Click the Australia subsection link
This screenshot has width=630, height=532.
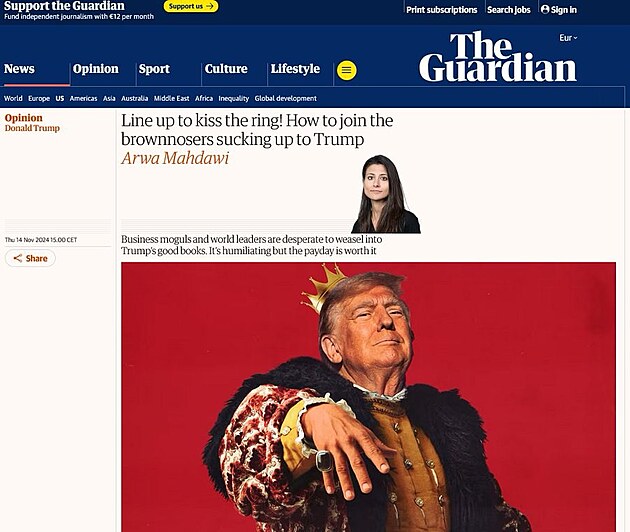coord(135,98)
